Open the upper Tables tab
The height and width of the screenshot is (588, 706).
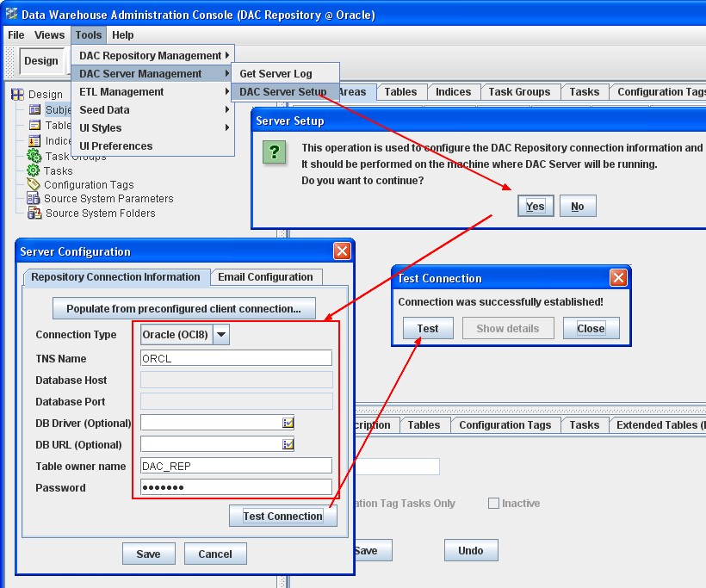coord(400,92)
